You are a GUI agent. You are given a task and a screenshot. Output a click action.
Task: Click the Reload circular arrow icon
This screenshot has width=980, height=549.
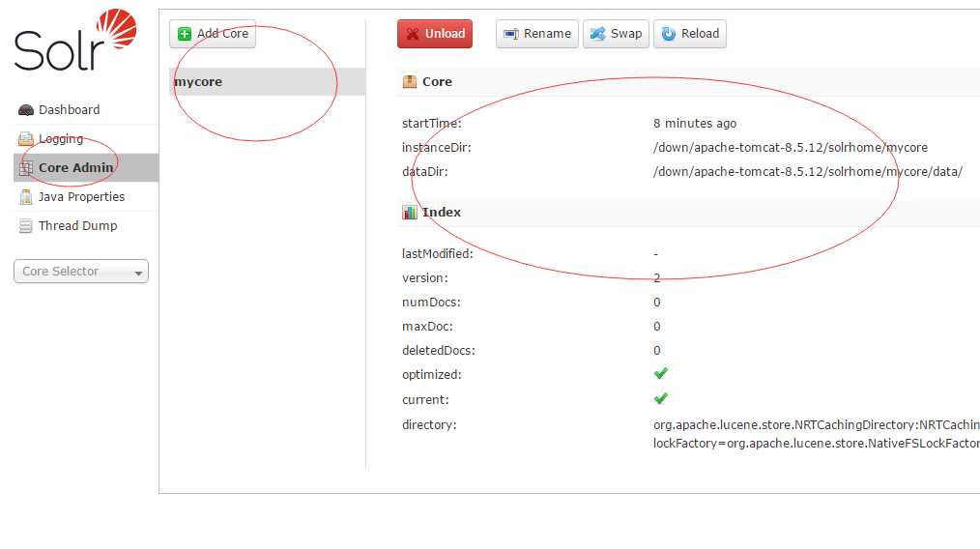(668, 34)
